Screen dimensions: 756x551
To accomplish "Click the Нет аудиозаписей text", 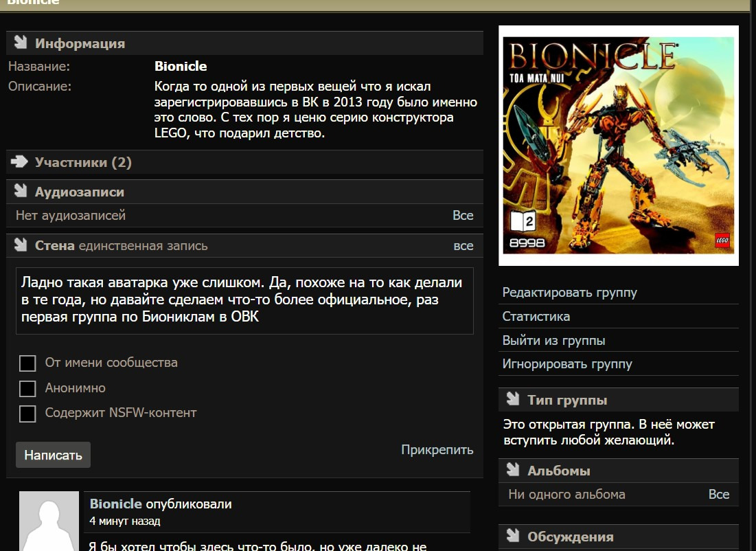I will pos(71,215).
